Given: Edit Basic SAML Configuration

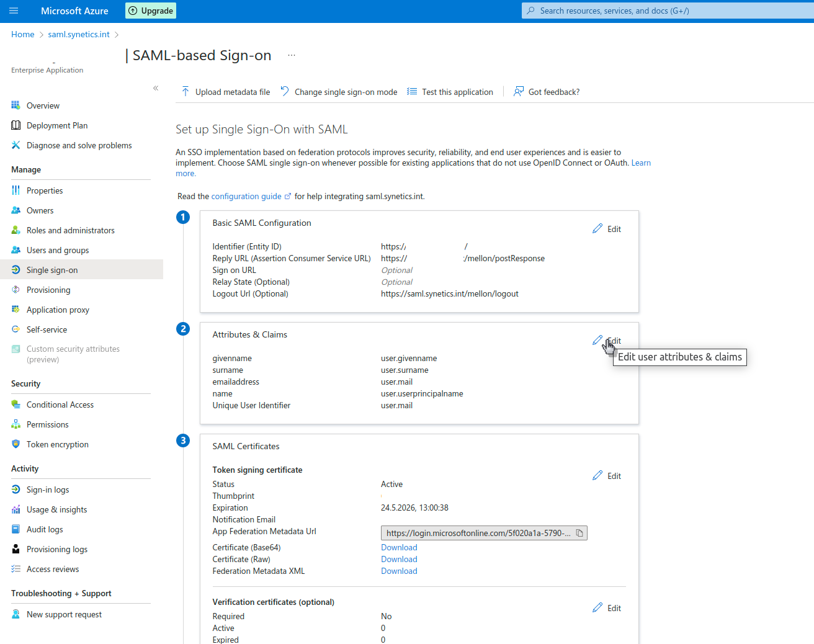Looking at the screenshot, I should click(x=607, y=229).
